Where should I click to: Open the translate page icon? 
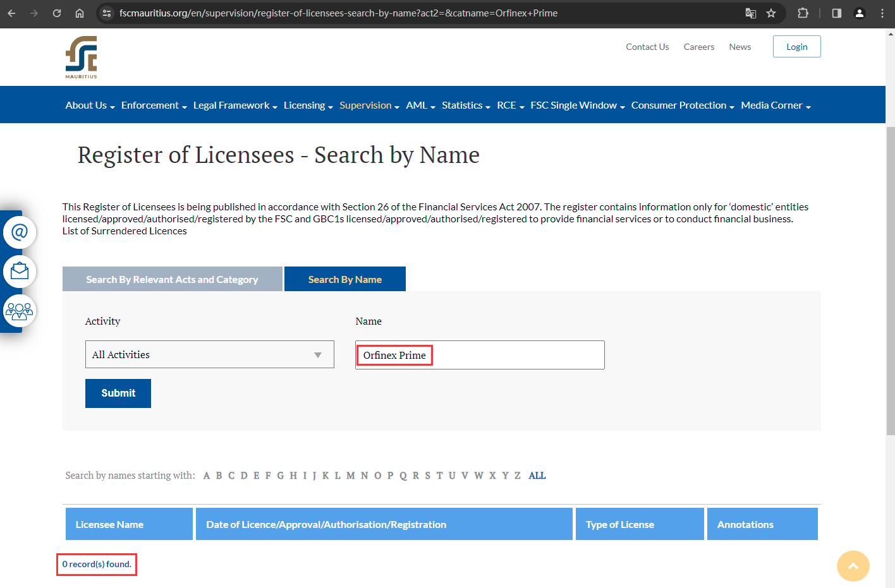pyautogui.click(x=751, y=13)
